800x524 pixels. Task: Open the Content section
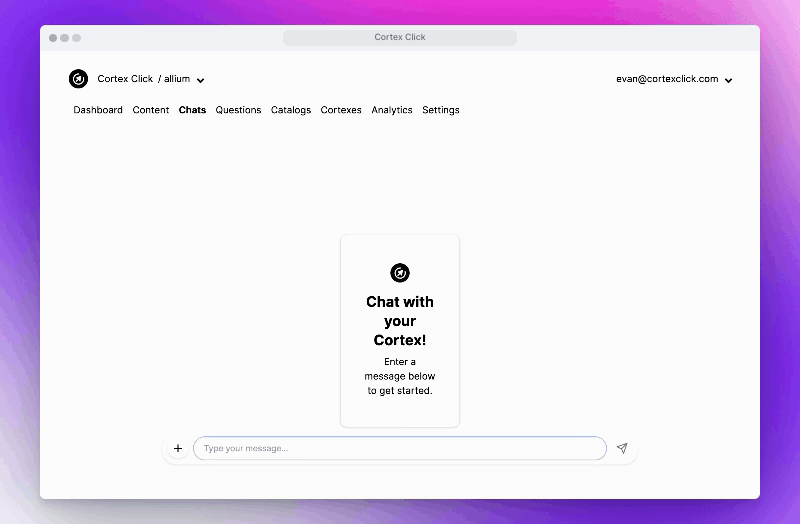tap(151, 110)
